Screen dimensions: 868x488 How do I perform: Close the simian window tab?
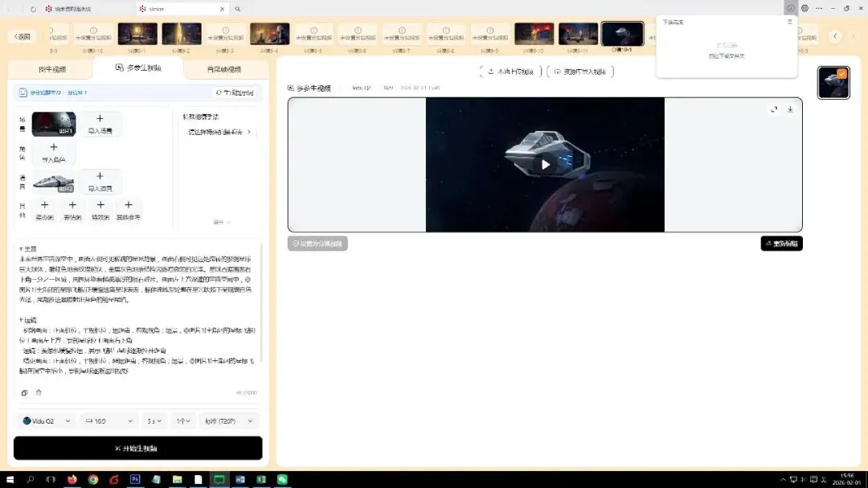(x=222, y=9)
